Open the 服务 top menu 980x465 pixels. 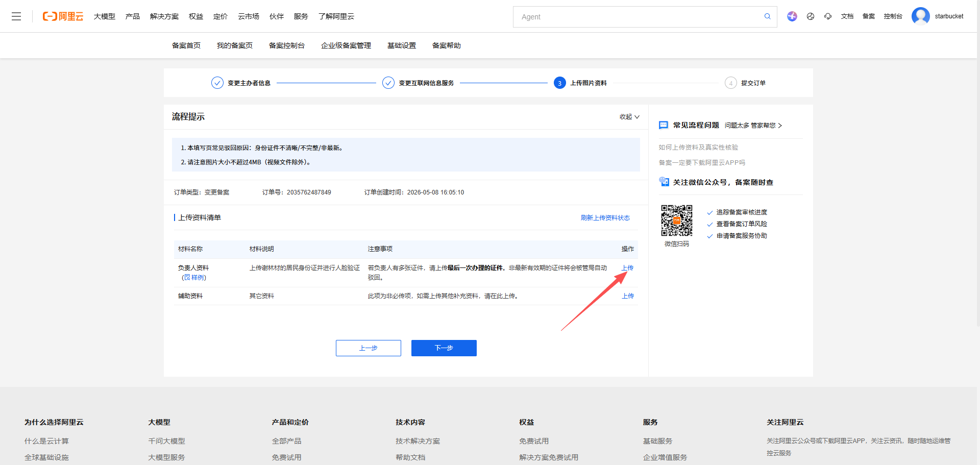click(301, 16)
